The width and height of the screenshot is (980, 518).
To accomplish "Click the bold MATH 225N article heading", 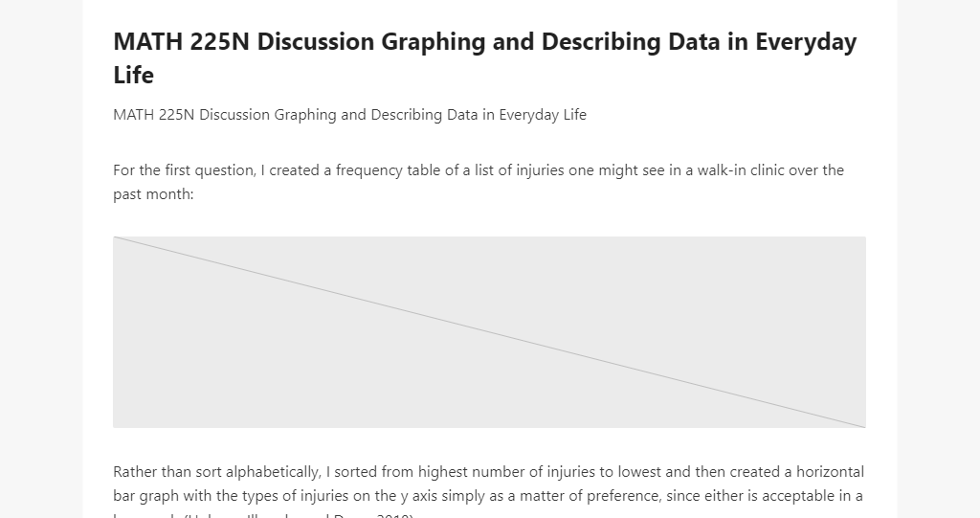I will (485, 58).
